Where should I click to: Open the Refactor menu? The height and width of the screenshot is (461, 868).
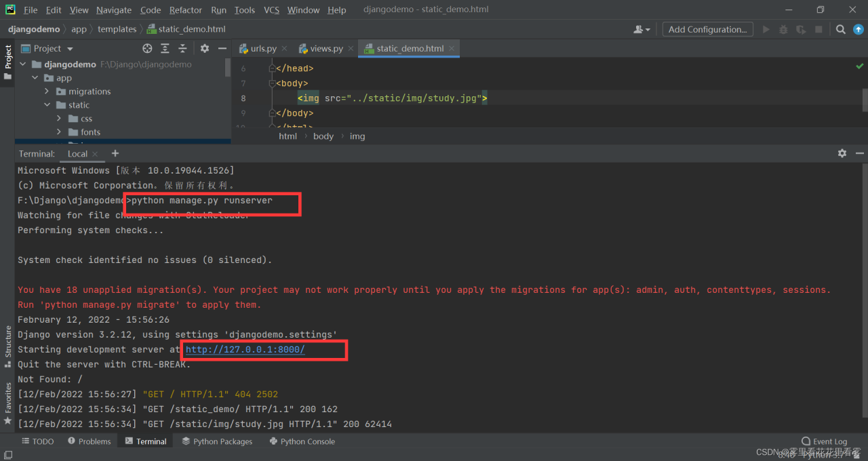click(x=185, y=9)
